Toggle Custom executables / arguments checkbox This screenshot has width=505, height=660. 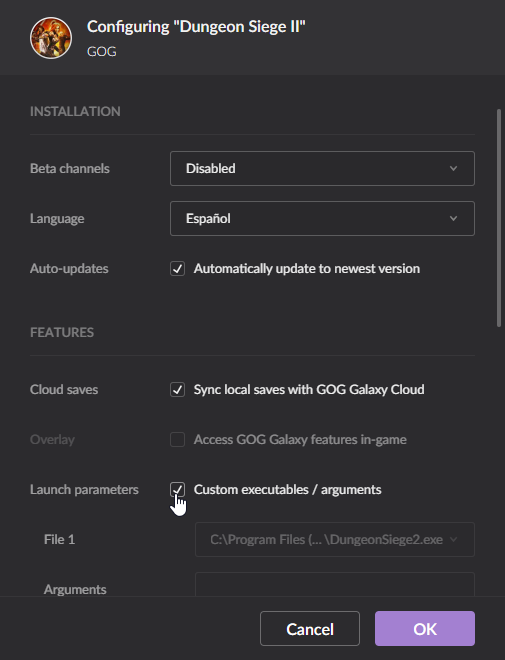click(178, 490)
